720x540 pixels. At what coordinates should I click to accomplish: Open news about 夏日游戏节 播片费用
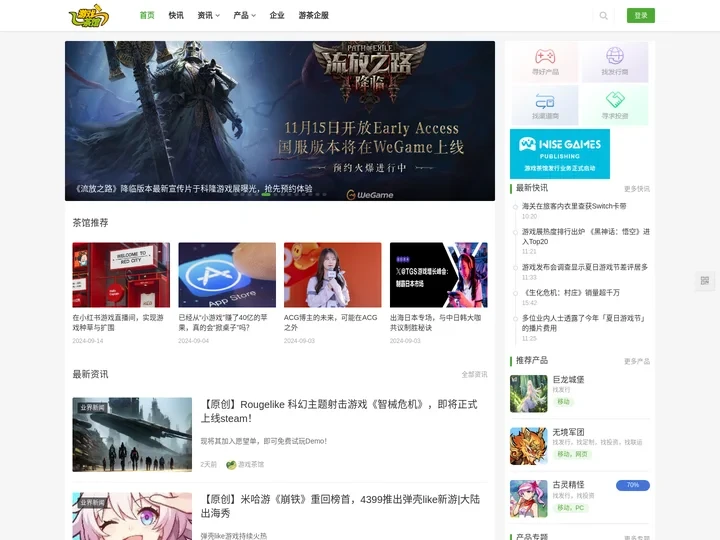583,323
